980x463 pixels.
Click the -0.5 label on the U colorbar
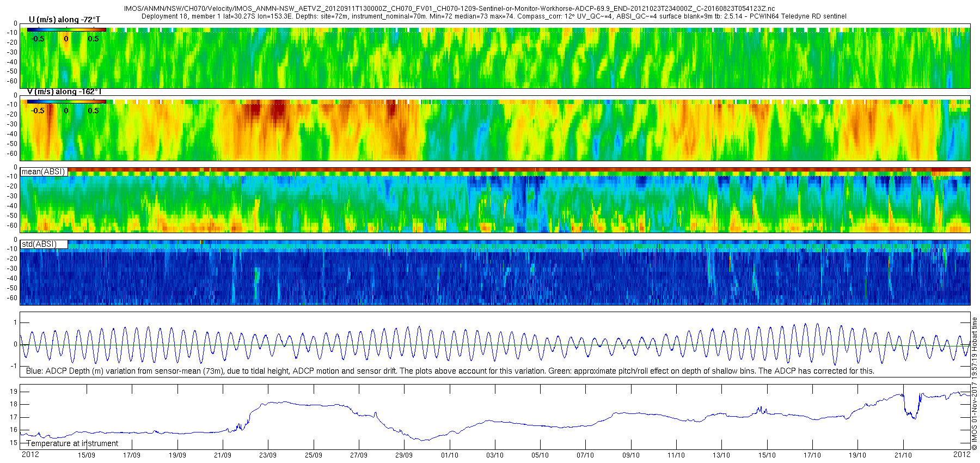click(38, 39)
